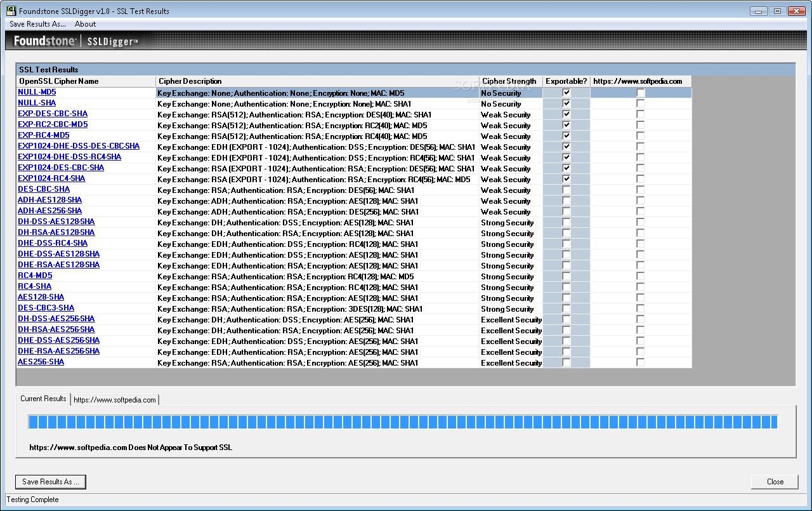This screenshot has height=511, width=812.
Task: Select description cell for DES-CBC3-SHA row
Action: click(x=317, y=309)
